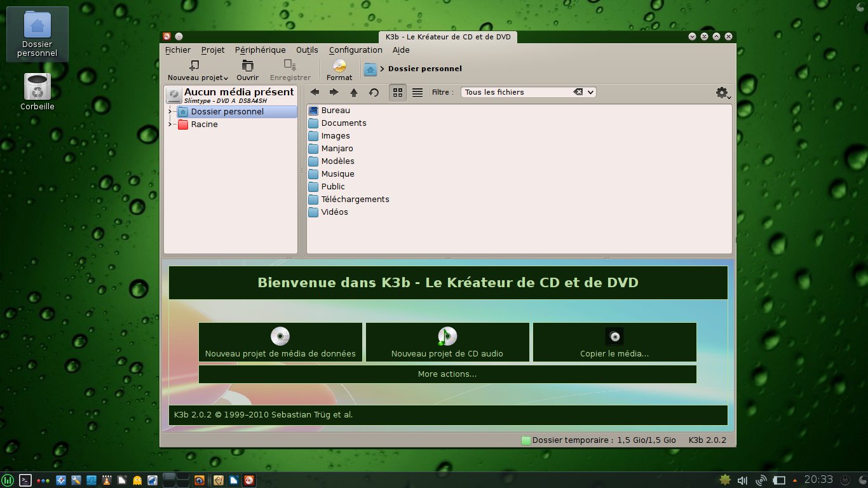868x488 pixels.
Task: Click the audio CD project icon
Action: (x=447, y=336)
